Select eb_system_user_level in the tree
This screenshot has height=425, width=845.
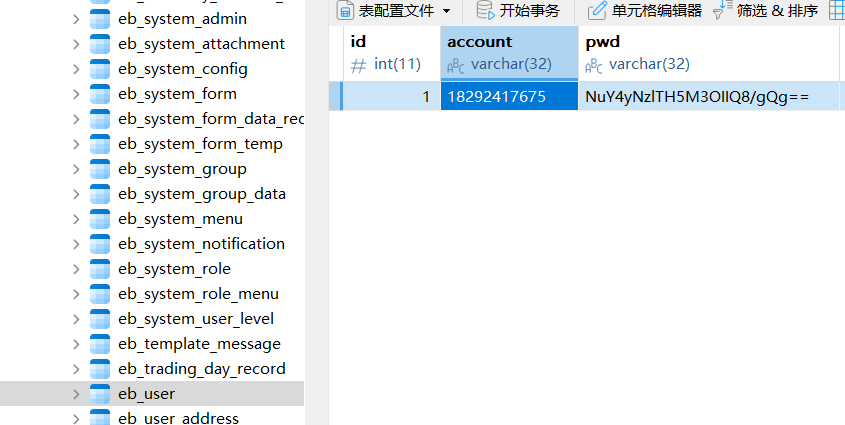[x=196, y=319]
